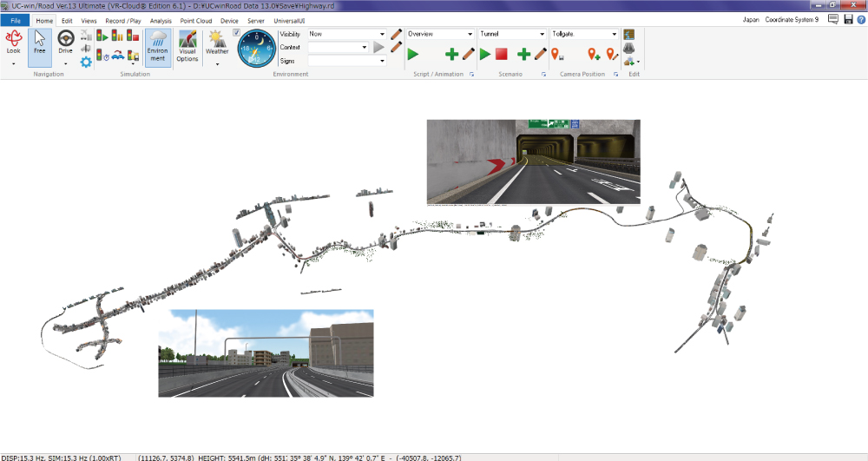This screenshot has height=461, width=868.
Task: Expand Weather options with its arrow
Action: pyautogui.click(x=217, y=63)
